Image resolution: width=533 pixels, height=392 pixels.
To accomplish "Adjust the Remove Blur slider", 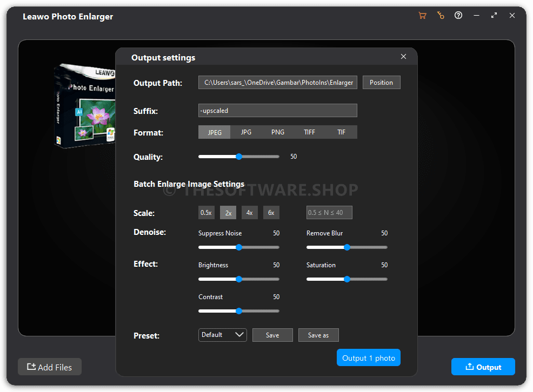I will tap(347, 247).
